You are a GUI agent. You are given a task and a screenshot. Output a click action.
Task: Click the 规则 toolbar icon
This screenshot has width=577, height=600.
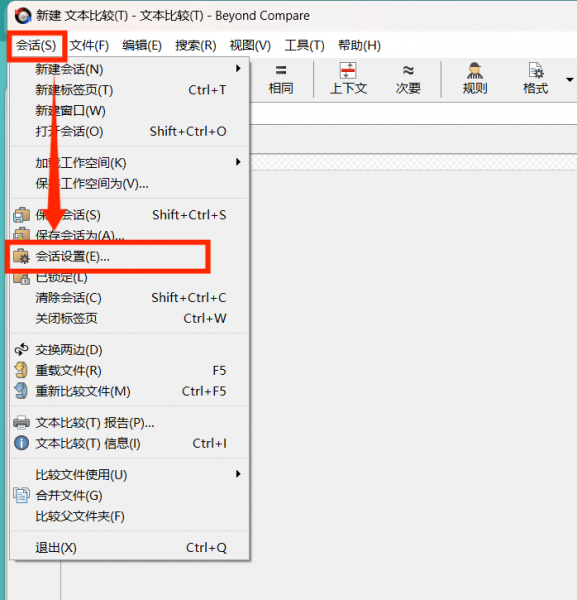tap(475, 80)
